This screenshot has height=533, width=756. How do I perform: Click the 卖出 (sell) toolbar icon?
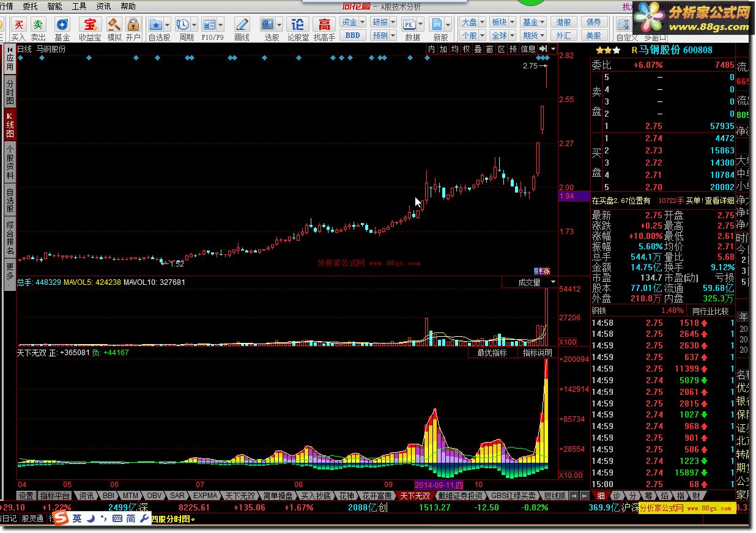tap(39, 25)
